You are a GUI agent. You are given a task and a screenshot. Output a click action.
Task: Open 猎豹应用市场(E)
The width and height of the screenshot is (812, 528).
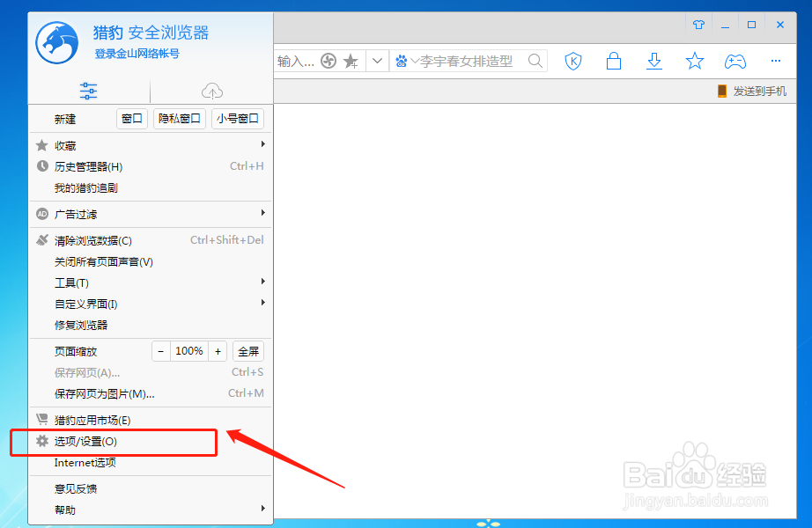(151, 420)
